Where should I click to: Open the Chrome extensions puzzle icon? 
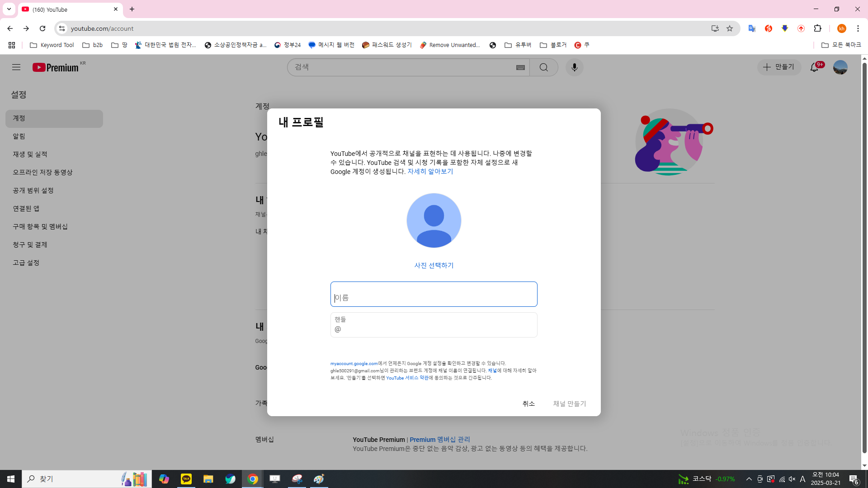tap(817, 28)
